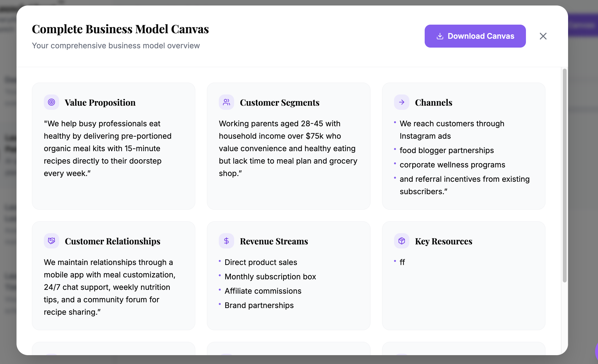The height and width of the screenshot is (364, 598).
Task: Close the Business Model Canvas dialog
Action: click(543, 36)
